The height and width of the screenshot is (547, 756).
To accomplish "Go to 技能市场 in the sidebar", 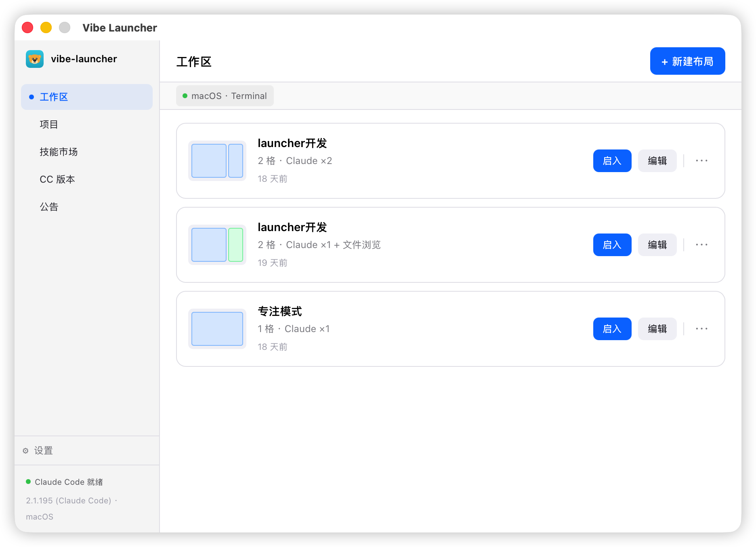I will (87, 152).
